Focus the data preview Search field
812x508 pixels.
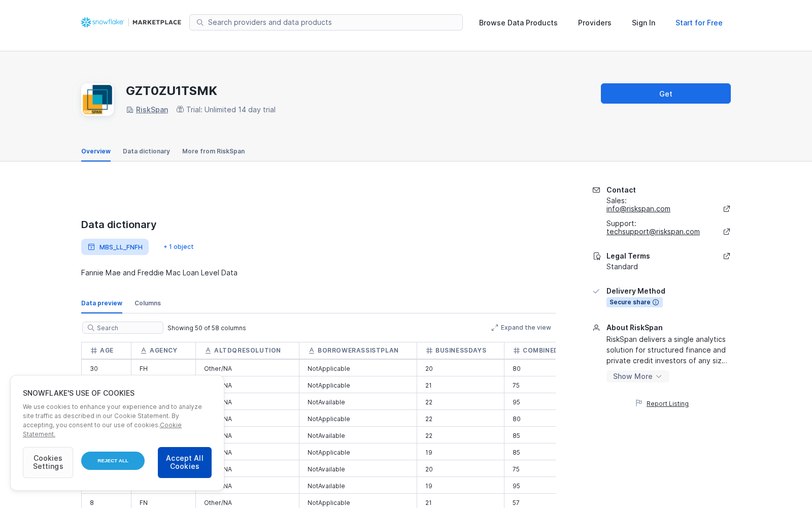point(123,328)
